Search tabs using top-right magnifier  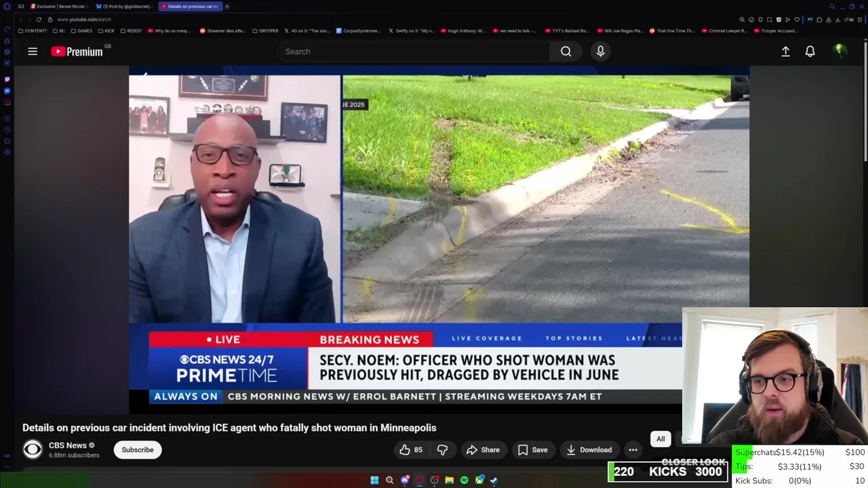(x=832, y=6)
